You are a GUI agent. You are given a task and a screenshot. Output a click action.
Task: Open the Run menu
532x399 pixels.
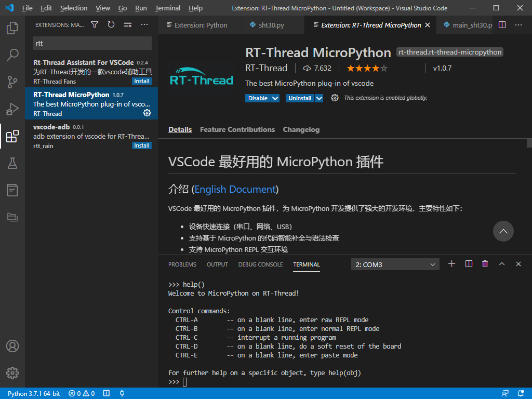pyautogui.click(x=141, y=8)
